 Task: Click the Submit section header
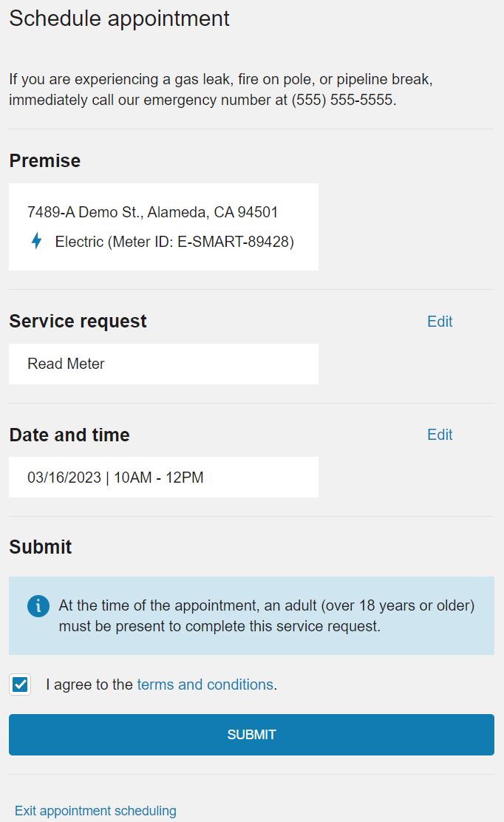pyautogui.click(x=40, y=547)
